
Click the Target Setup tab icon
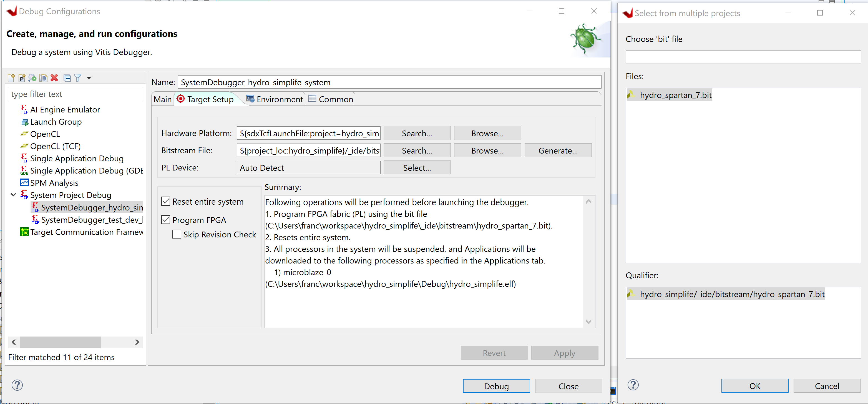click(181, 99)
